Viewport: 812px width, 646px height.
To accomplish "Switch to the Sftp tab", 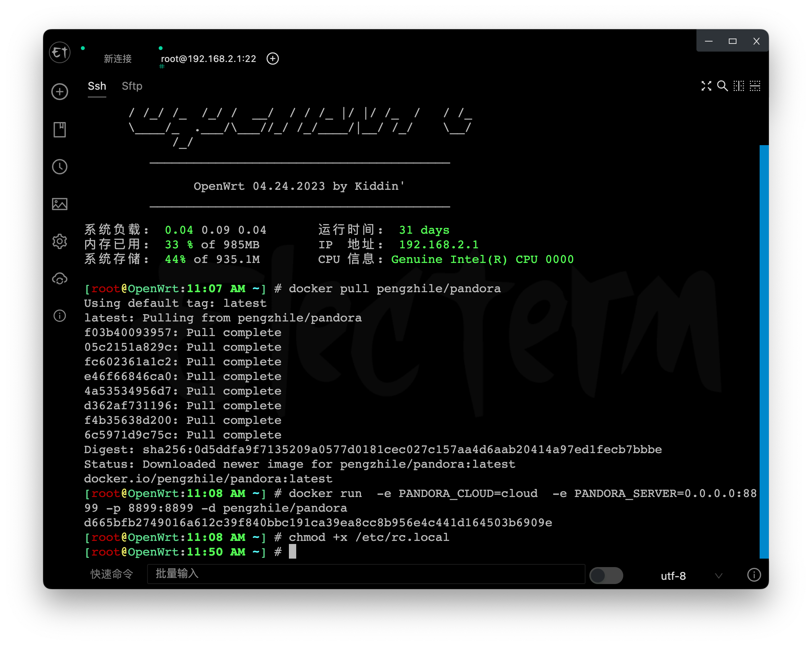I will click(x=132, y=86).
